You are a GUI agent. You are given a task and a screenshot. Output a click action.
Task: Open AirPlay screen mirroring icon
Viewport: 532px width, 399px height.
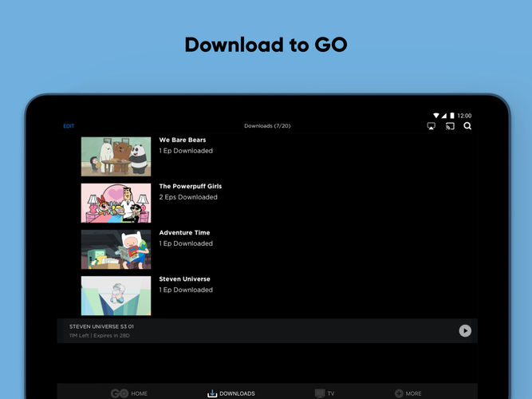[x=431, y=126]
